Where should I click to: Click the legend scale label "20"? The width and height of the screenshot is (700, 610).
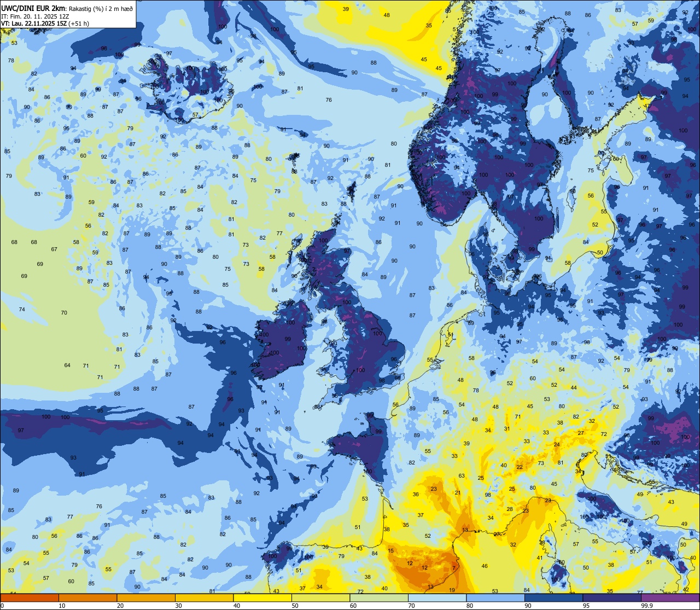click(120, 606)
